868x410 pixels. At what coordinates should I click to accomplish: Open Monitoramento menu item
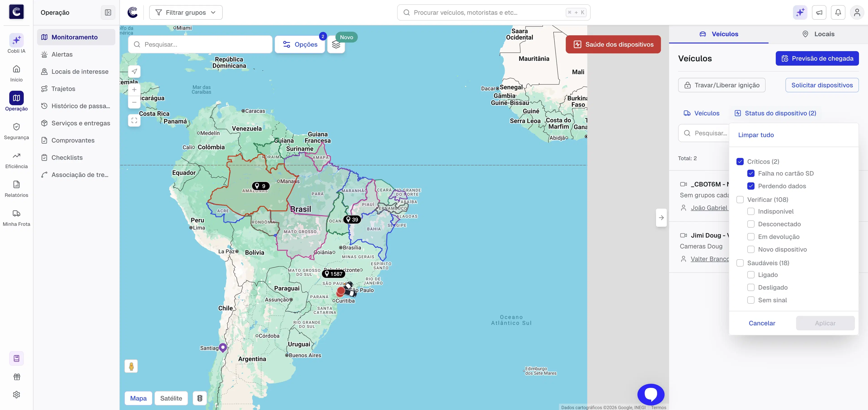pyautogui.click(x=76, y=37)
